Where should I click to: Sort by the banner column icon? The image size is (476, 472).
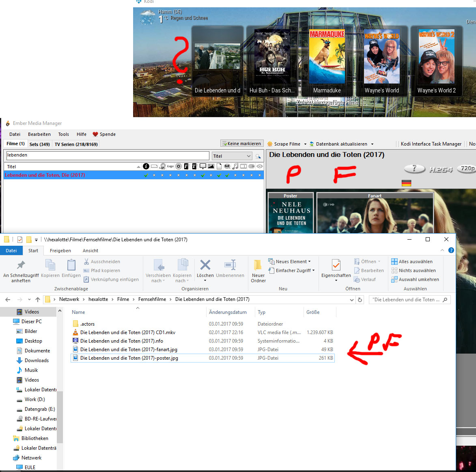[154, 166]
